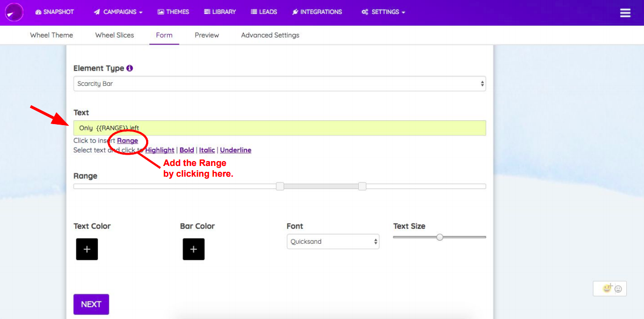This screenshot has width=644, height=319.
Task: Apply Highlight to selected text
Action: pos(160,150)
